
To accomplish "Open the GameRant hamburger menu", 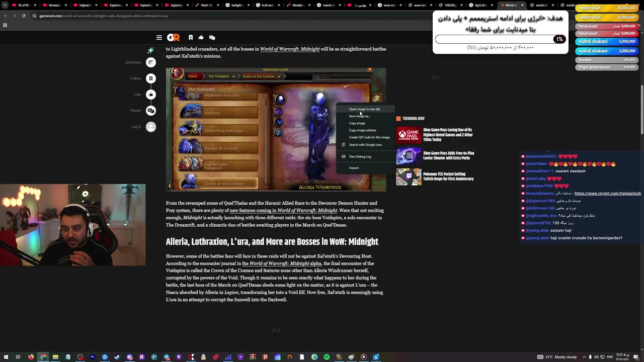I will click(x=159, y=38).
